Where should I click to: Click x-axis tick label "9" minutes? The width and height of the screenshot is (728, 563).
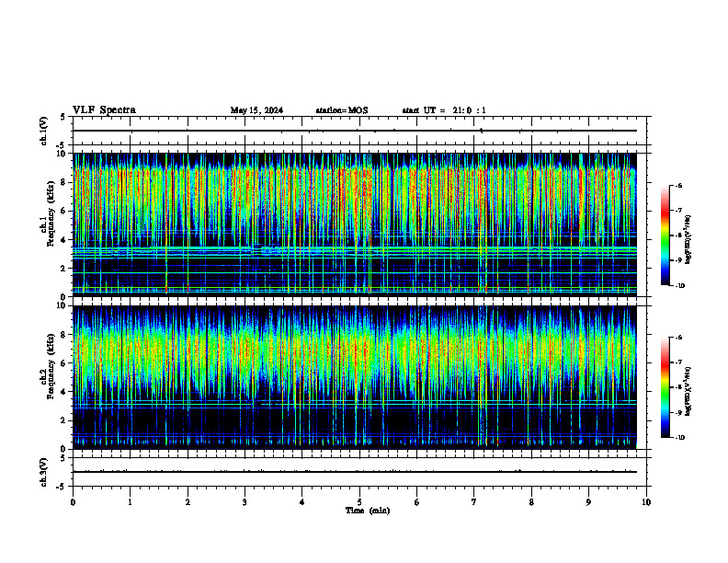tap(588, 502)
